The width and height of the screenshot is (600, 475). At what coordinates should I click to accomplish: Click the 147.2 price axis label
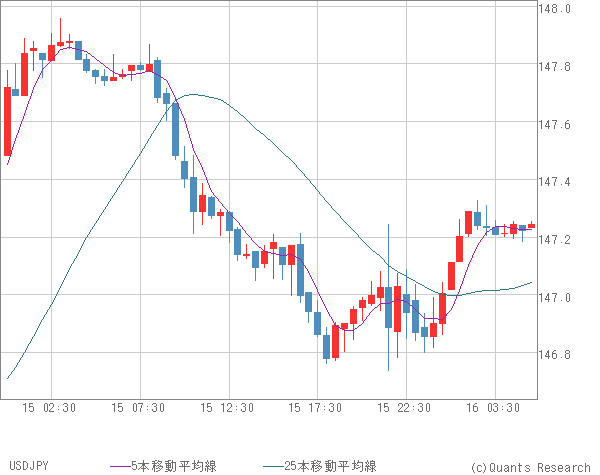click(554, 240)
